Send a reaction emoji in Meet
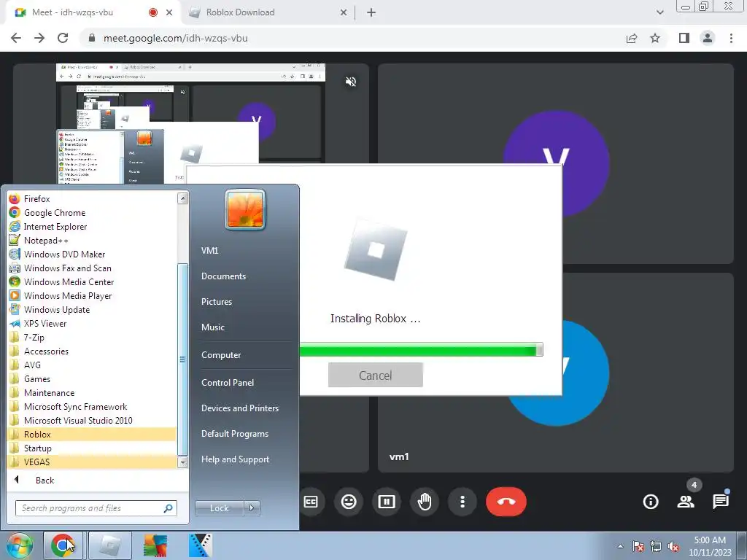 coord(349,502)
